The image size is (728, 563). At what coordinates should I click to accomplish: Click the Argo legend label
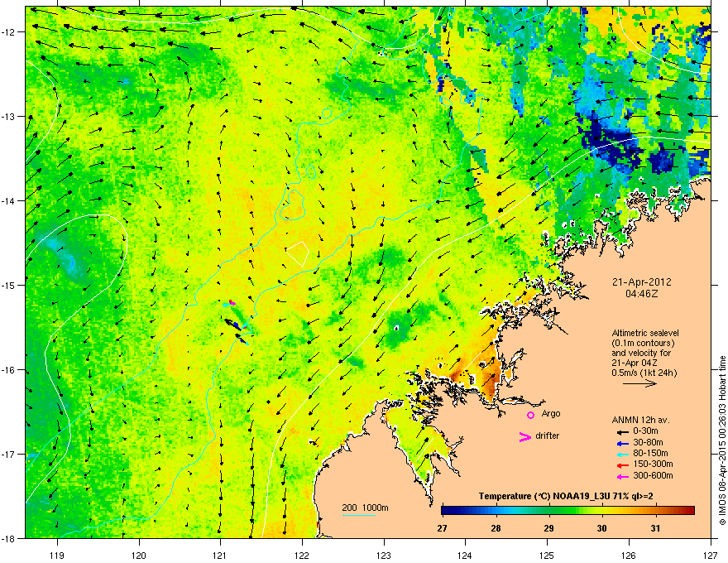tap(551, 413)
